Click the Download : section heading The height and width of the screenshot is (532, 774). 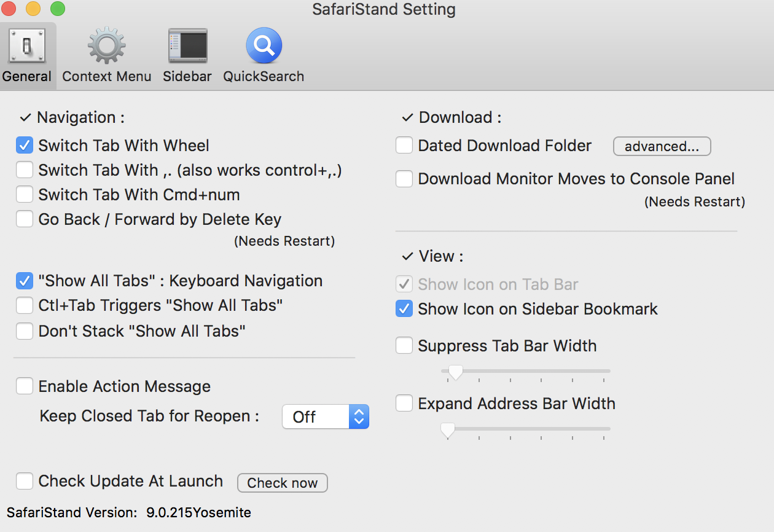[460, 117]
